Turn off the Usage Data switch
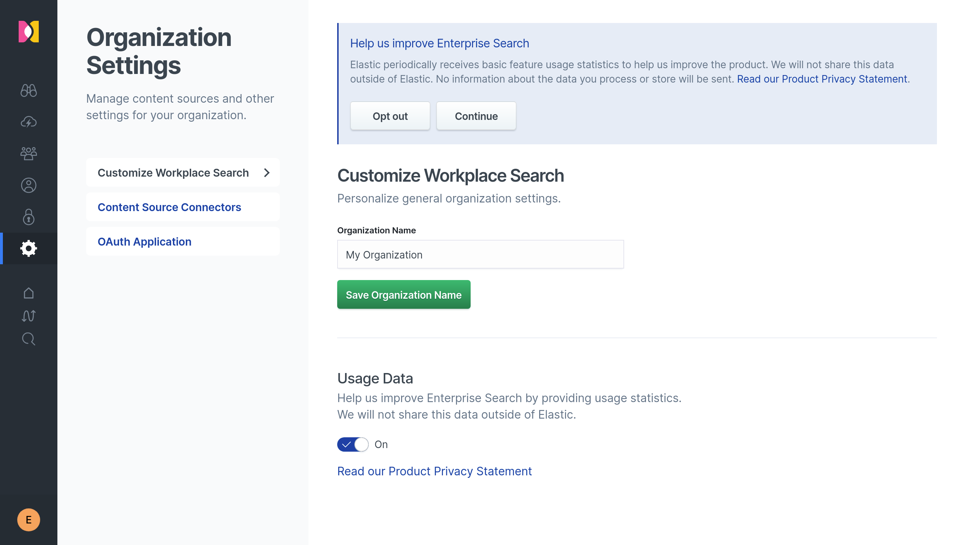980x545 pixels. 353,444
